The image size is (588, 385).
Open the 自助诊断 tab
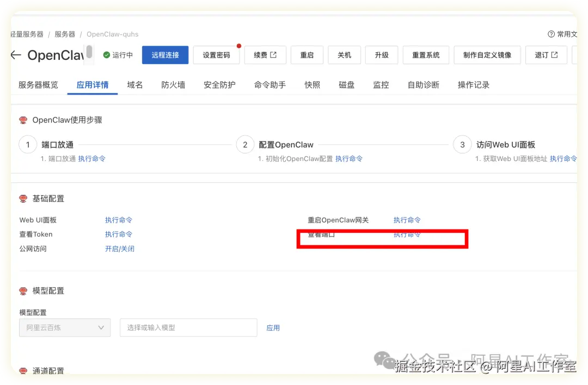[424, 85]
